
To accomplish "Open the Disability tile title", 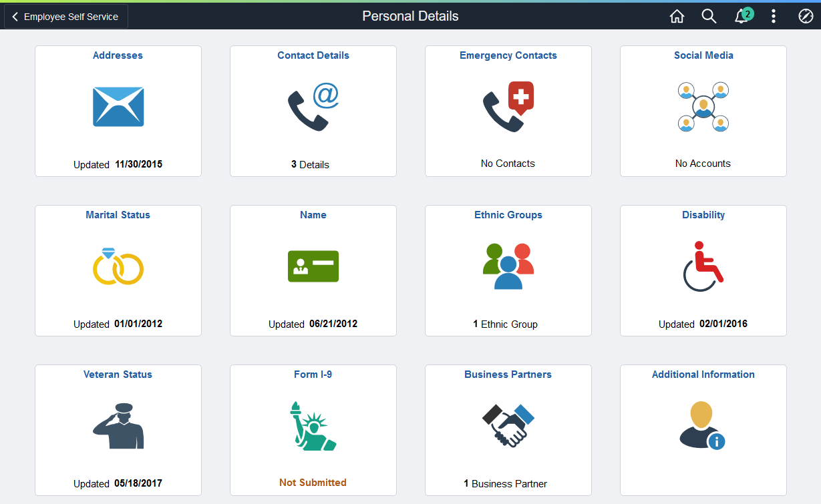I will point(703,215).
